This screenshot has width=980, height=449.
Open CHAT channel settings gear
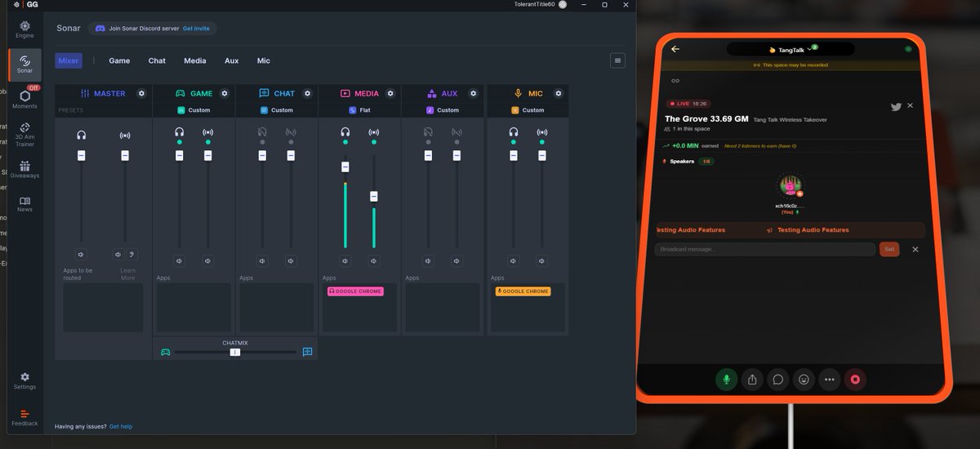click(307, 93)
